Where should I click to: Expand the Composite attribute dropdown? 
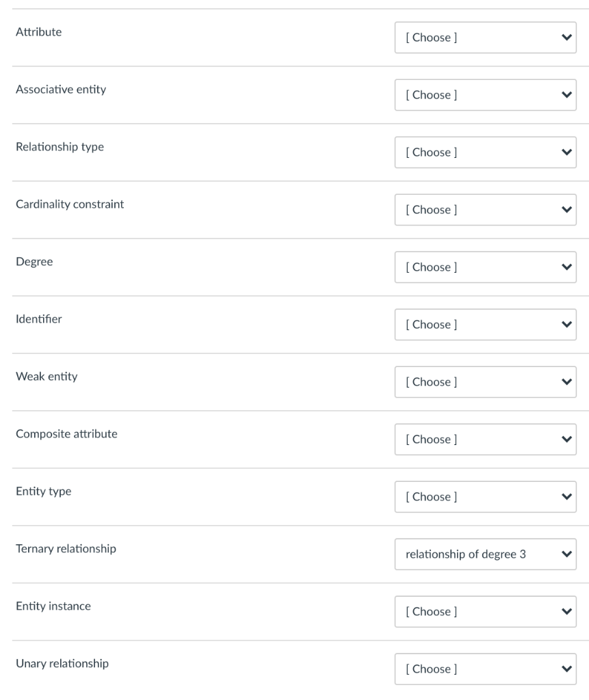click(485, 440)
